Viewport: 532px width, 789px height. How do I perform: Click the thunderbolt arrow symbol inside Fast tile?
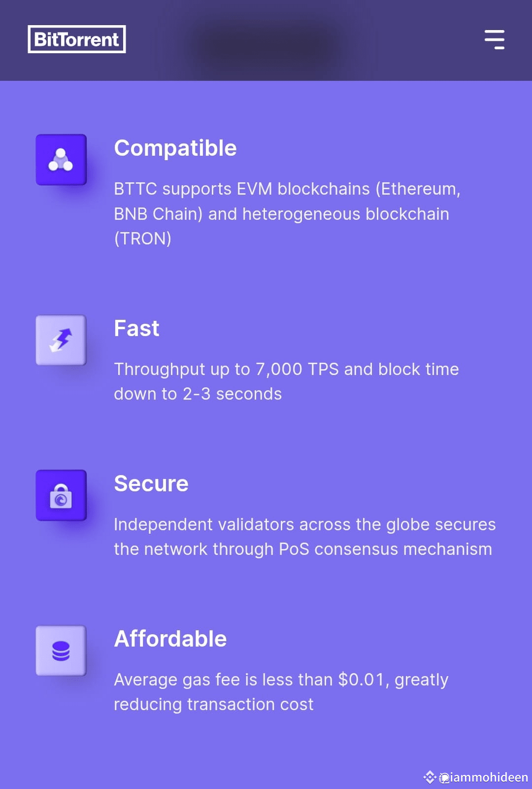[x=60, y=340]
